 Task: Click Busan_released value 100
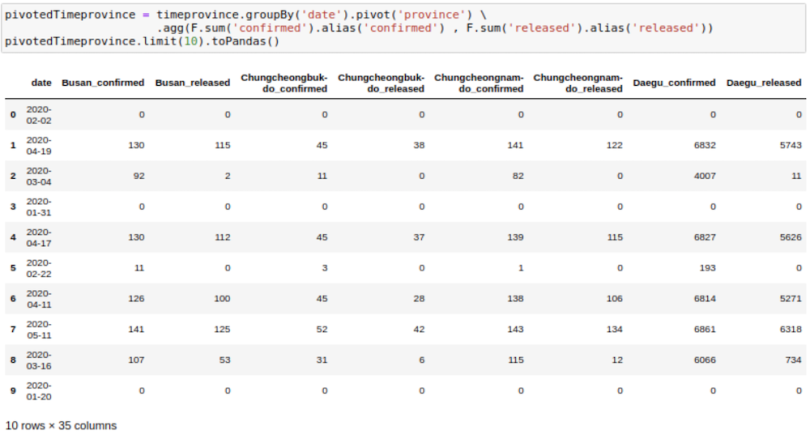pos(222,299)
